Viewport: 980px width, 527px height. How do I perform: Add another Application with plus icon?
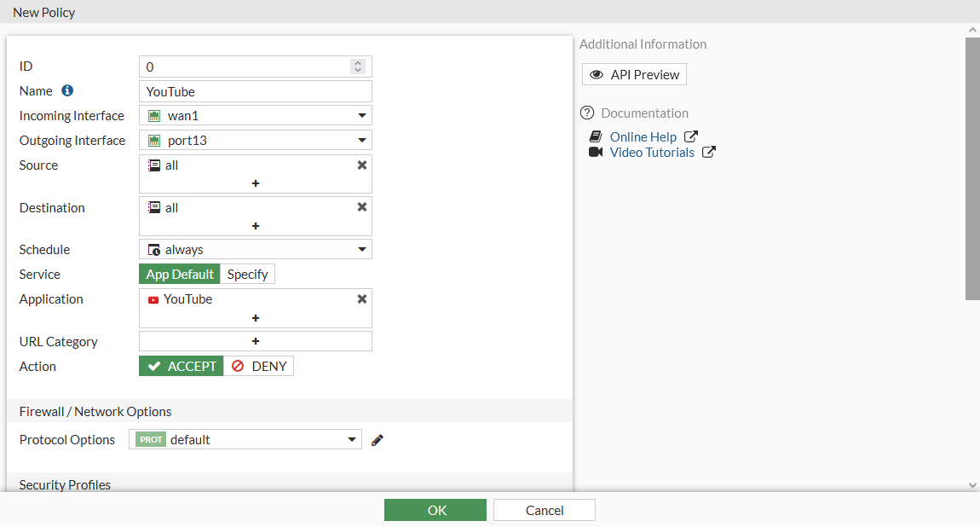256,318
